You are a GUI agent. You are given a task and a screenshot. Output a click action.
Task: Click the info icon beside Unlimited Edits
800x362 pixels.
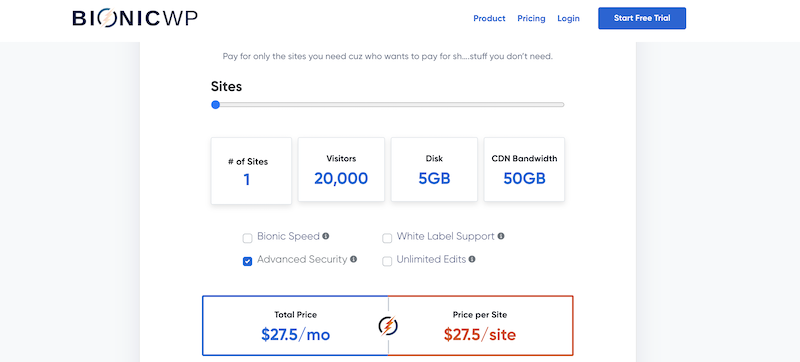click(x=472, y=259)
